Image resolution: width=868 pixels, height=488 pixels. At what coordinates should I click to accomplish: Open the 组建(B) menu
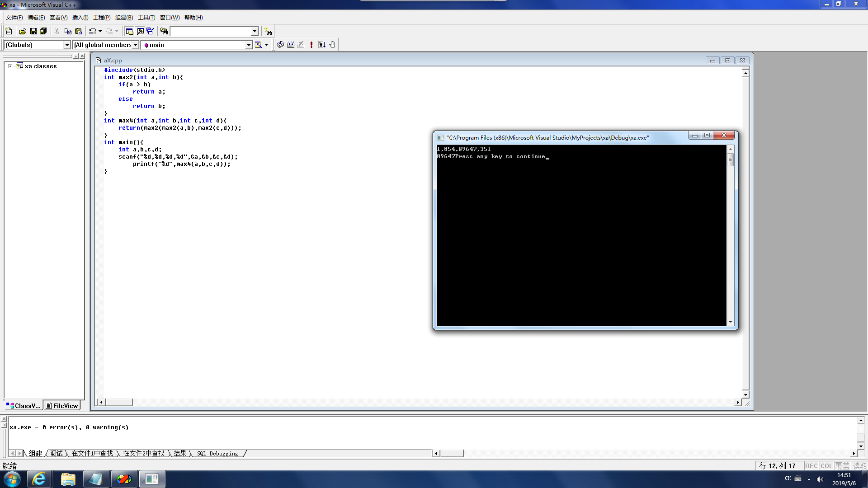pos(124,18)
